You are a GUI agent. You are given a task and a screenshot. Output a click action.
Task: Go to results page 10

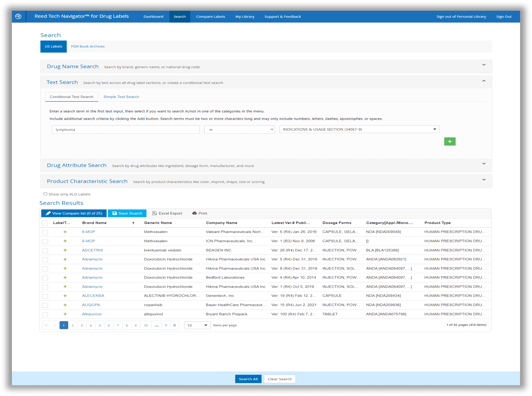pyautogui.click(x=146, y=325)
